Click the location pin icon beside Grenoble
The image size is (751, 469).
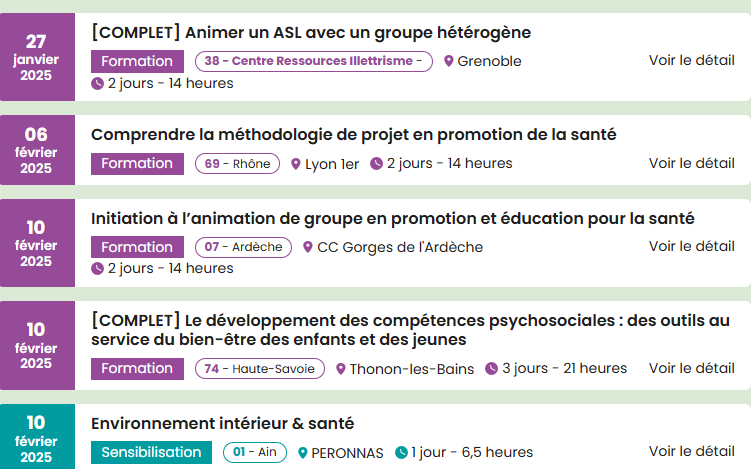tap(448, 61)
